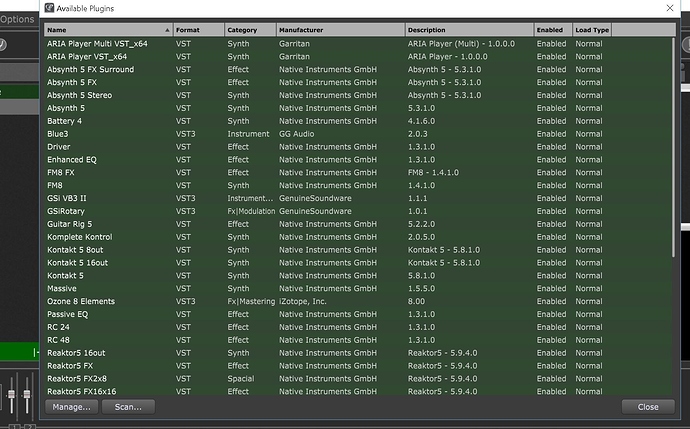This screenshot has width=690, height=429.
Task: Click the Scan... button
Action: (128, 407)
